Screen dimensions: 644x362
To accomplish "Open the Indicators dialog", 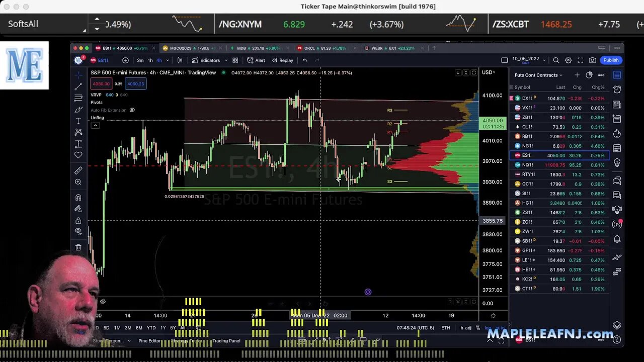I will [x=206, y=60].
